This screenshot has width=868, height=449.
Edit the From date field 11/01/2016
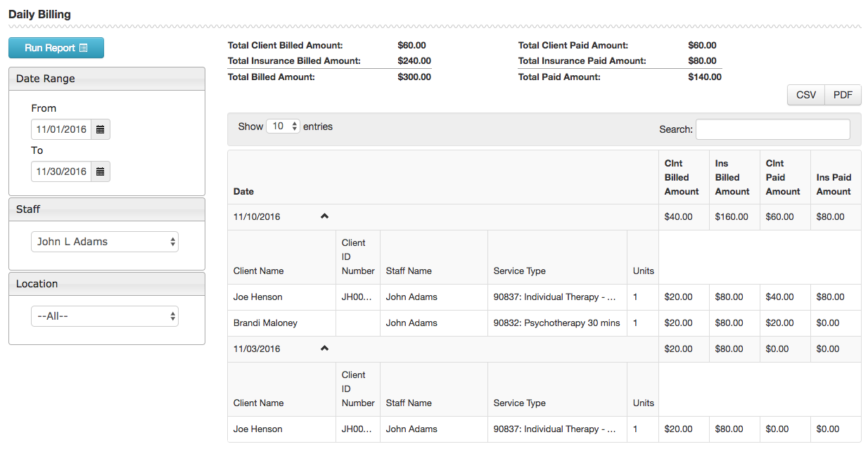[x=61, y=129]
